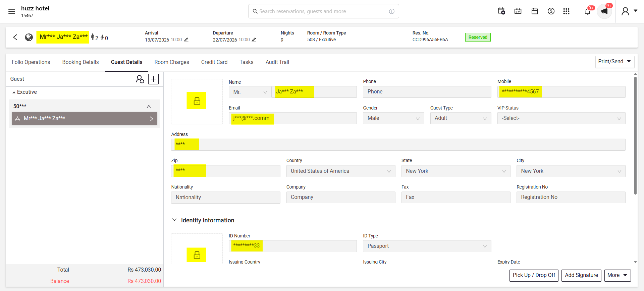Open the Print/Send dropdown
Image resolution: width=644 pixels, height=291 pixels.
click(x=615, y=62)
